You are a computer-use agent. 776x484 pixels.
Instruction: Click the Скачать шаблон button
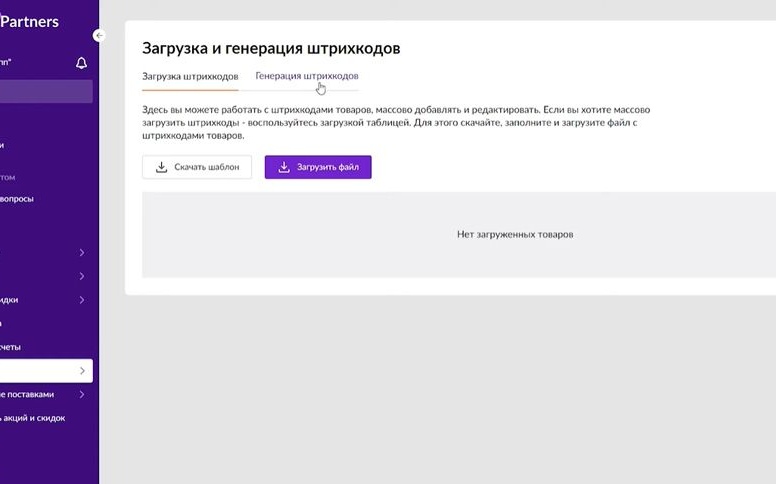(x=197, y=167)
